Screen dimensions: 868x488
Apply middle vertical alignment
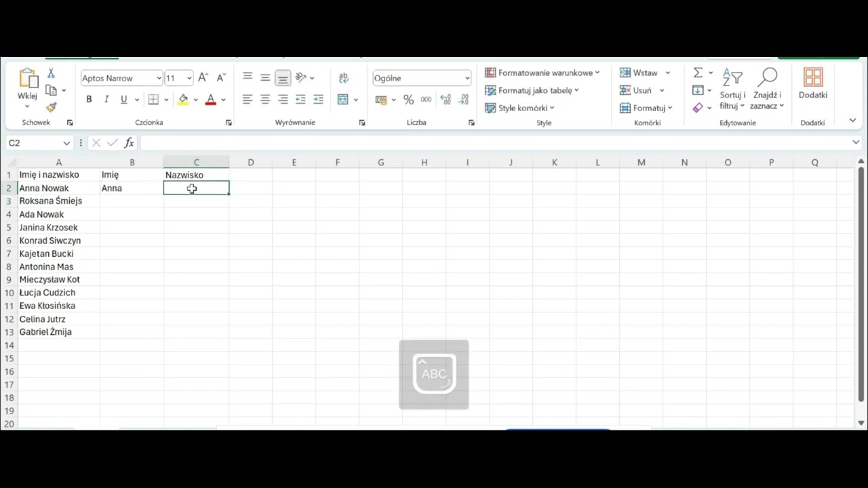(x=265, y=78)
